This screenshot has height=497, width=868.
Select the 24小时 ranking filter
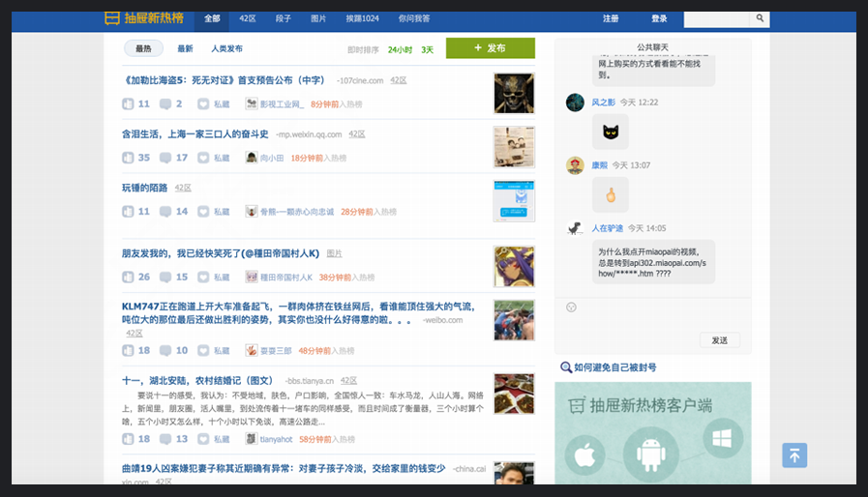coord(400,49)
